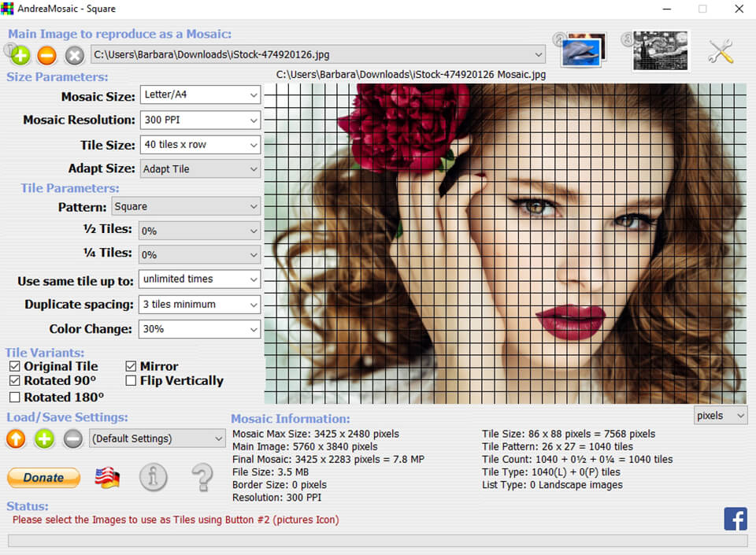Click the gray X clear images icon
The height and width of the screenshot is (555, 756).
click(74, 55)
